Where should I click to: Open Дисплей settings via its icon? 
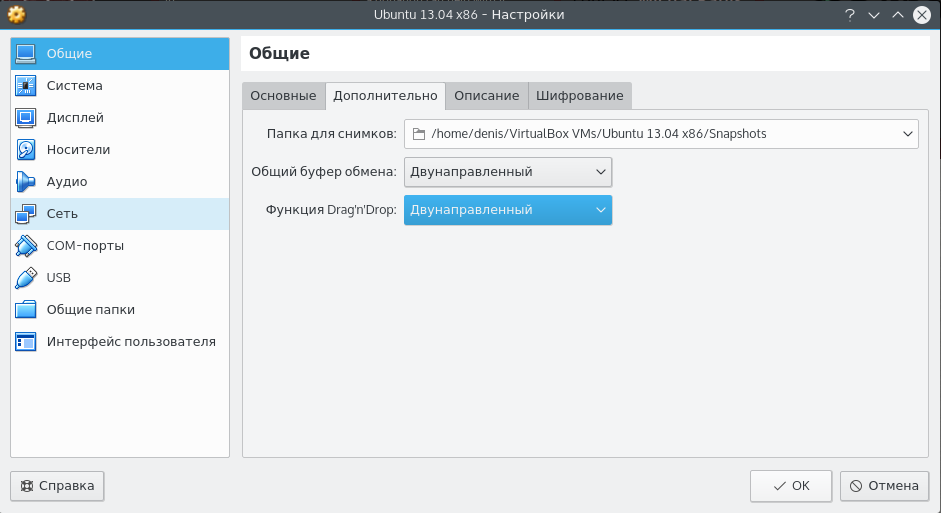tap(26, 118)
